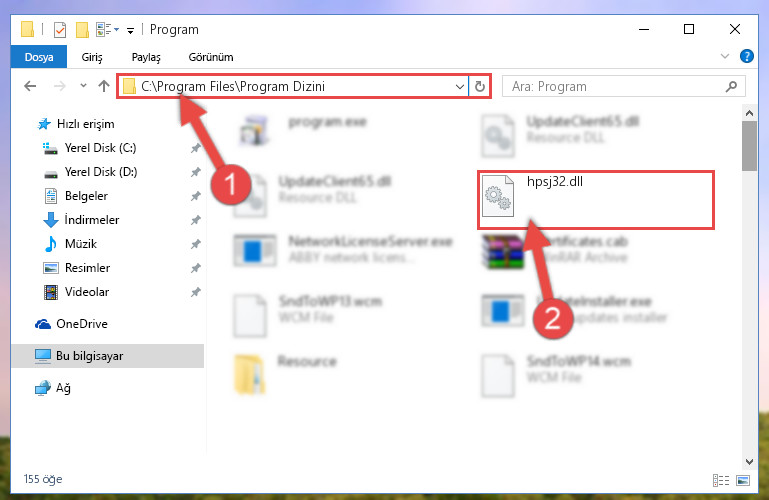This screenshot has width=769, height=500.
Task: Switch to the Görünüm ribbon tab
Action: 211,57
